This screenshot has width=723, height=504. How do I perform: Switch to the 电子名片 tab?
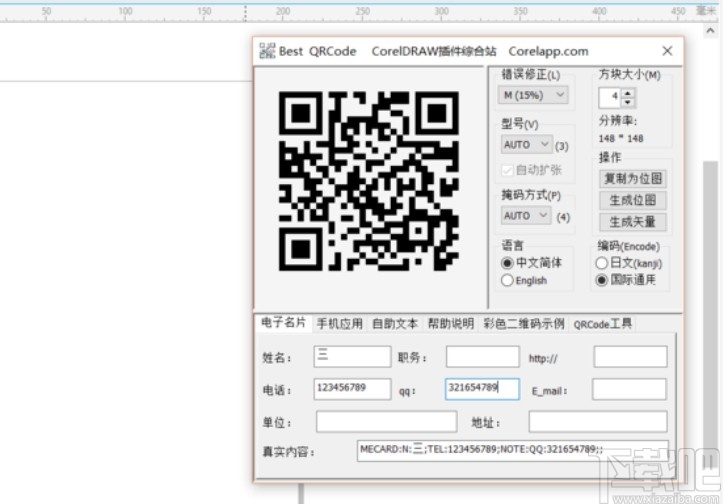tap(284, 322)
